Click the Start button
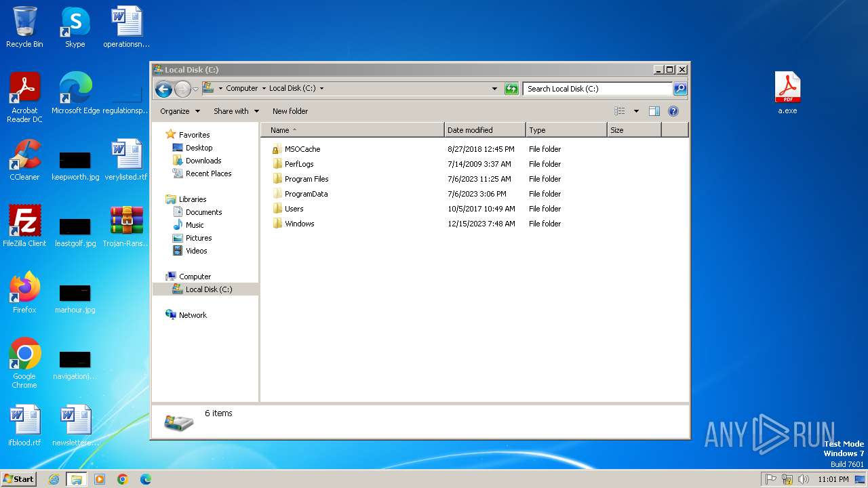The height and width of the screenshot is (488, 868). [19, 479]
